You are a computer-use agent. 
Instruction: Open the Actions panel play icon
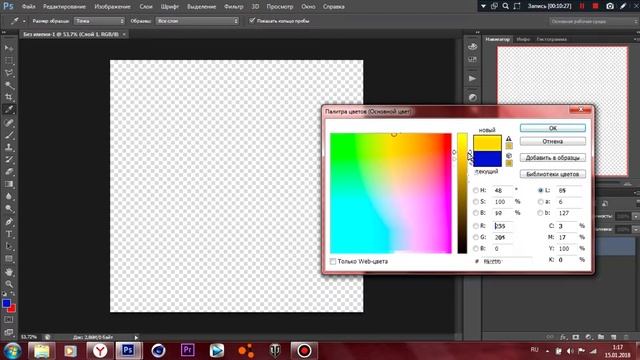[x=472, y=78]
